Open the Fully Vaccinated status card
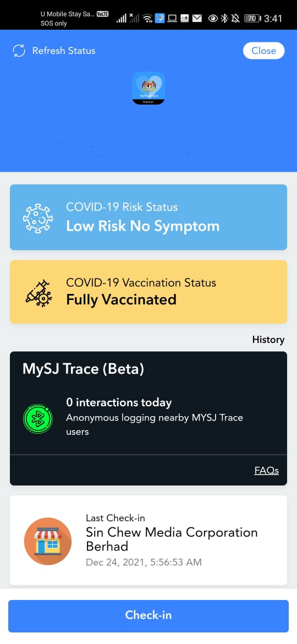Image resolution: width=297 pixels, height=644 pixels. click(148, 292)
